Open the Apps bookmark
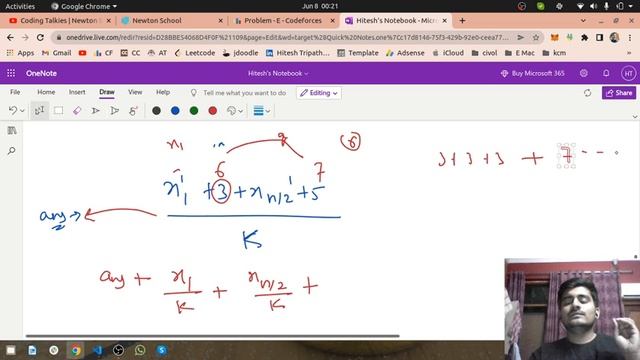The image size is (640, 360). pos(20,53)
